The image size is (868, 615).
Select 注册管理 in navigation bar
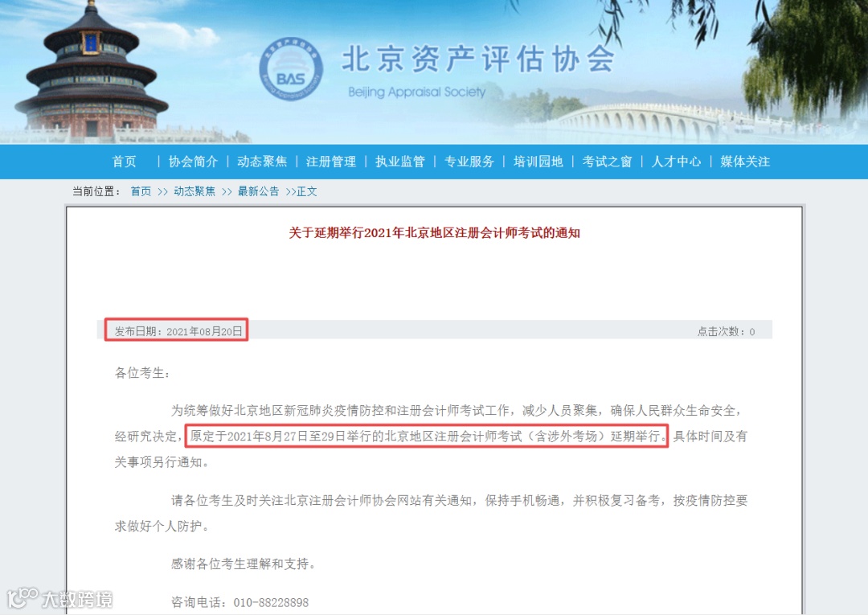click(x=331, y=162)
